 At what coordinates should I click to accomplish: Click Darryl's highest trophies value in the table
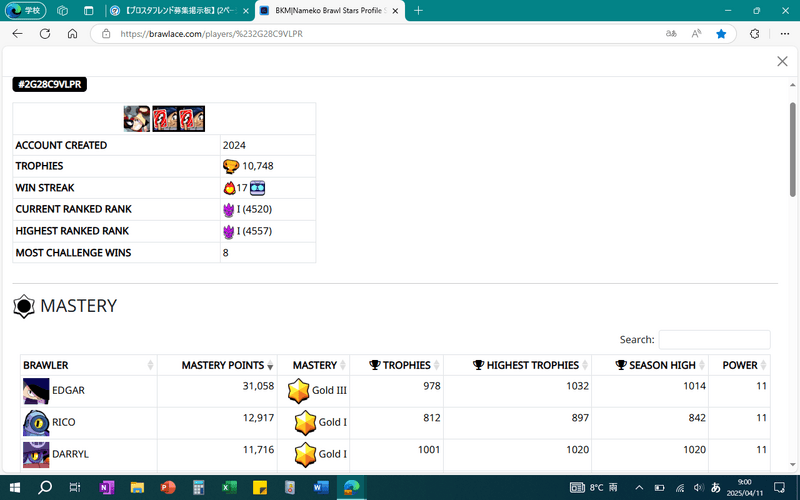pos(578,449)
